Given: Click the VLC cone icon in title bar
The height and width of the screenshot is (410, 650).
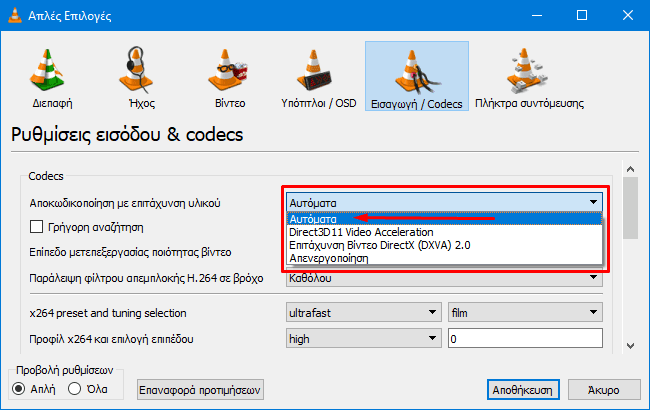Looking at the screenshot, I should [15, 15].
